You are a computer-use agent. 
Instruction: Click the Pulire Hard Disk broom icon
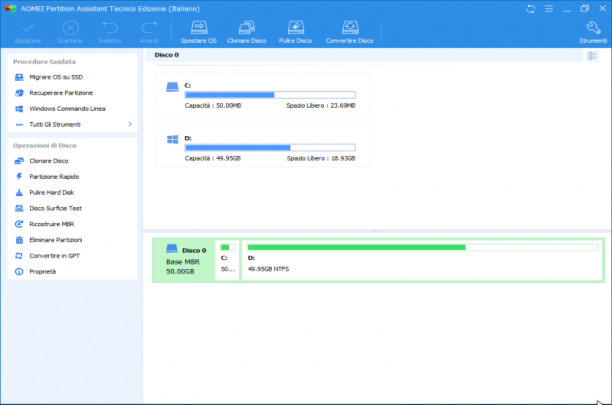tap(19, 193)
